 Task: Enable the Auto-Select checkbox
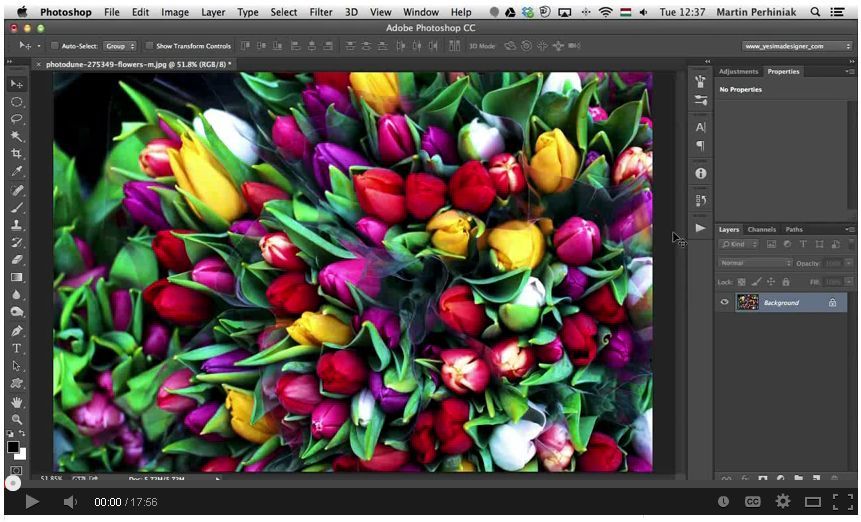[x=54, y=46]
